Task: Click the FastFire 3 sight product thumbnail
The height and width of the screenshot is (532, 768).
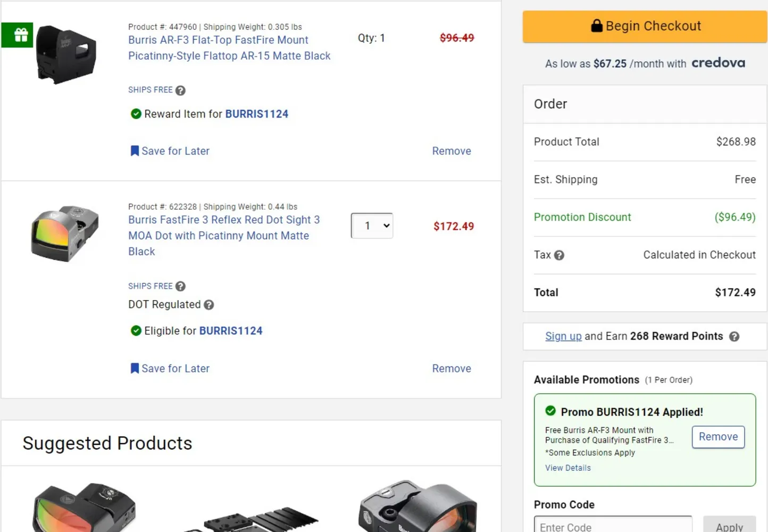Action: pos(65,233)
